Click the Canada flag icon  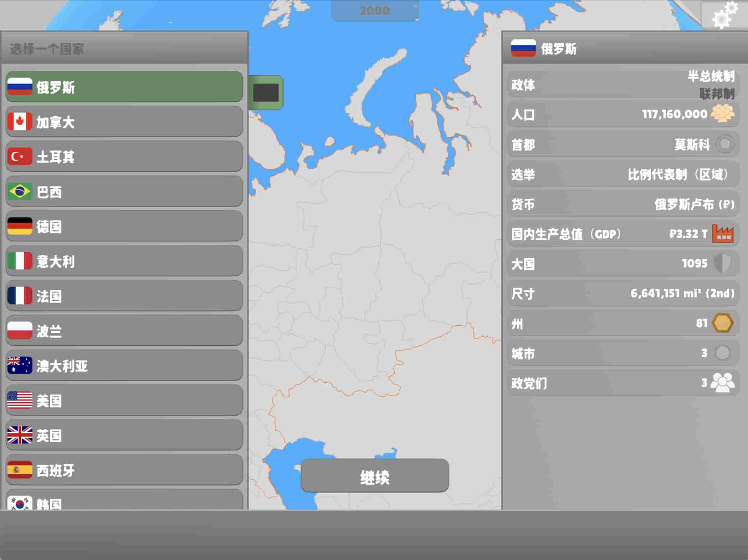click(x=20, y=122)
